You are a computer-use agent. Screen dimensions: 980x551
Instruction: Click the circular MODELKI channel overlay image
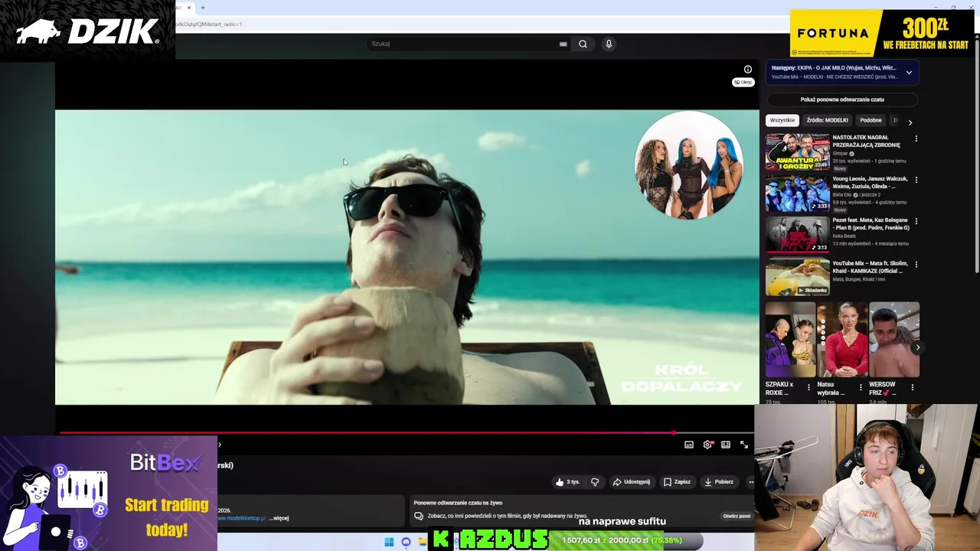click(x=689, y=165)
